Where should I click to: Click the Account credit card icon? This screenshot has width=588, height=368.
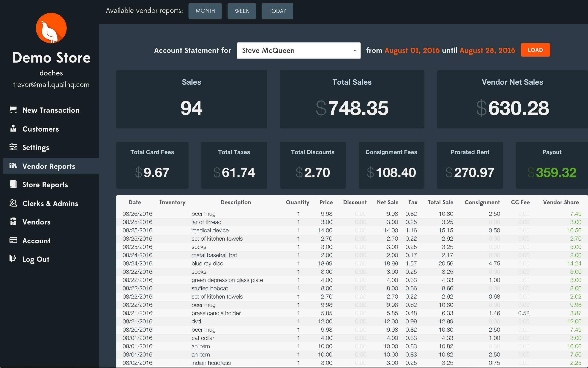coord(13,240)
